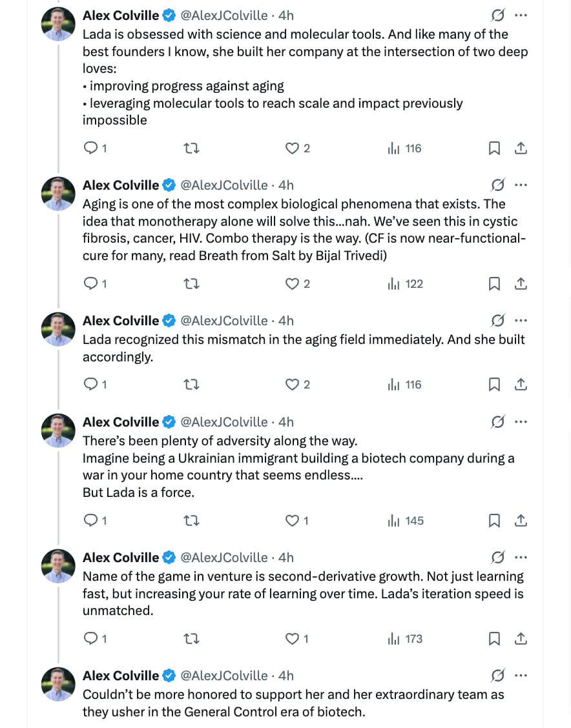Viewport: 571px width, 728px height.
Task: Open more options menu on the combo therapy tweet
Action: (521, 186)
